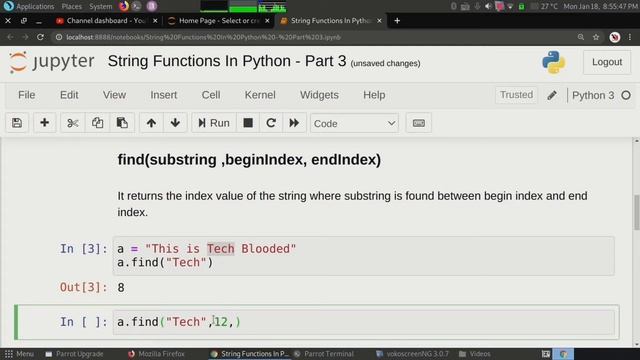Open the Kernel menu
This screenshot has height=360, width=640.
260,95
